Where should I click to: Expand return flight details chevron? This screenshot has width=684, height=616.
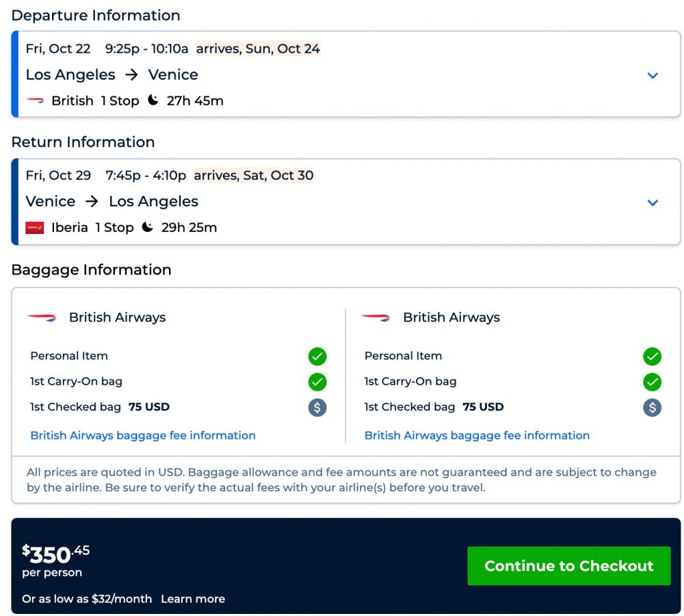[653, 202]
